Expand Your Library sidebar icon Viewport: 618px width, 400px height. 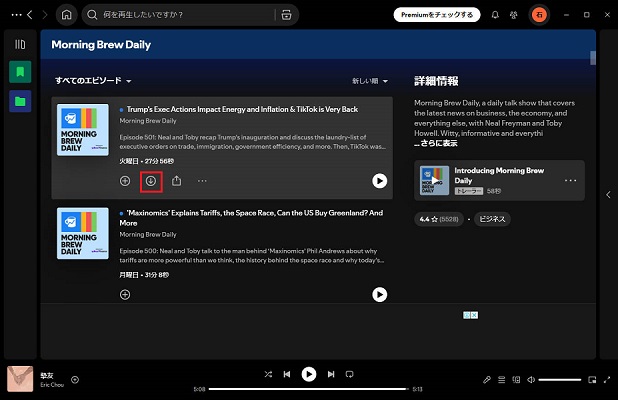click(x=20, y=44)
